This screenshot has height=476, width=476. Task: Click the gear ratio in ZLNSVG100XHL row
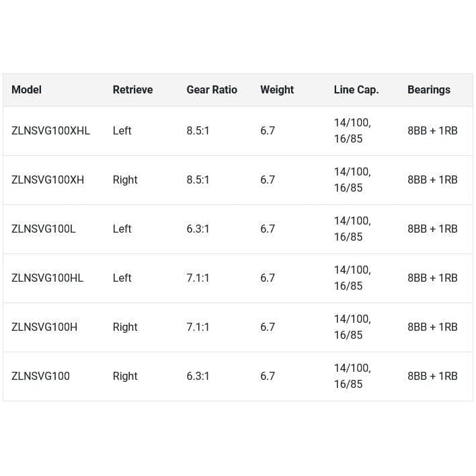click(x=198, y=130)
